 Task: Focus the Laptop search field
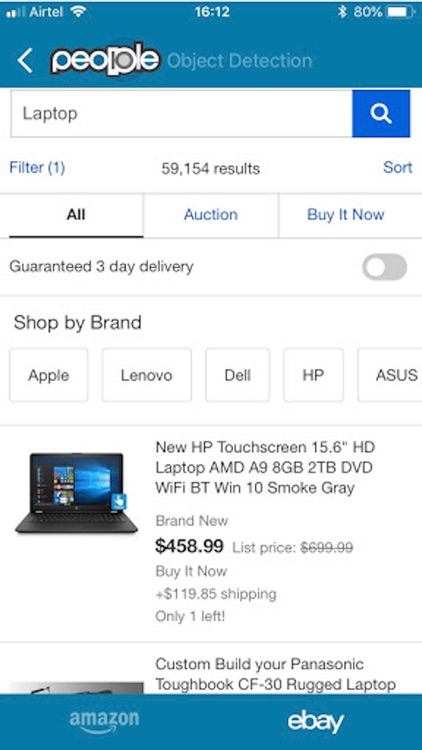coord(181,113)
